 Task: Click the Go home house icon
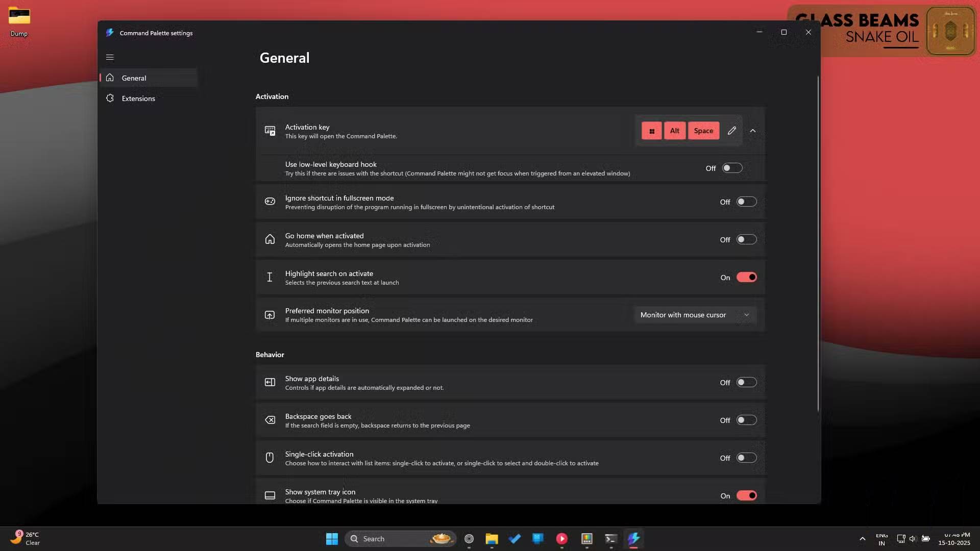click(x=270, y=239)
